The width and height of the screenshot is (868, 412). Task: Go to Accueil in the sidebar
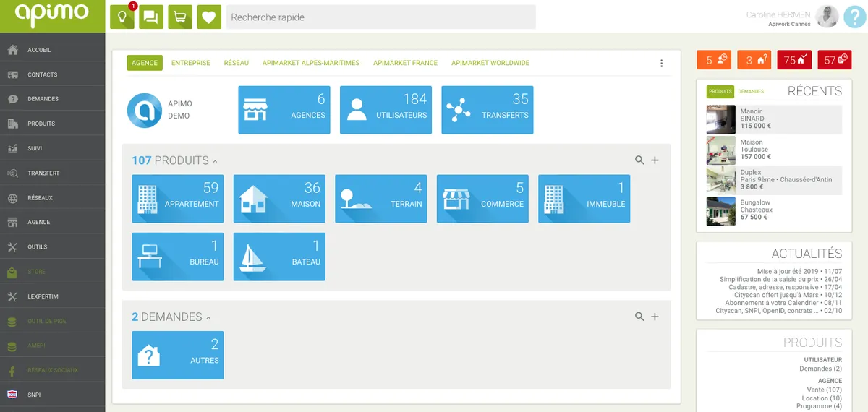click(52, 50)
